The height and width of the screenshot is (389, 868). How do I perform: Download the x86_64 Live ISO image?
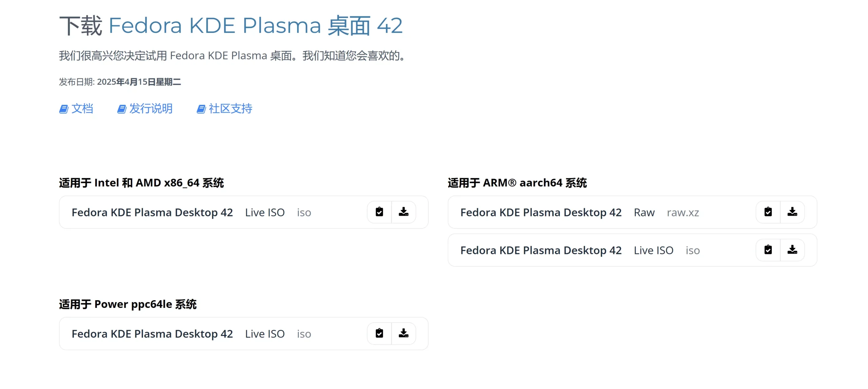[x=403, y=212]
